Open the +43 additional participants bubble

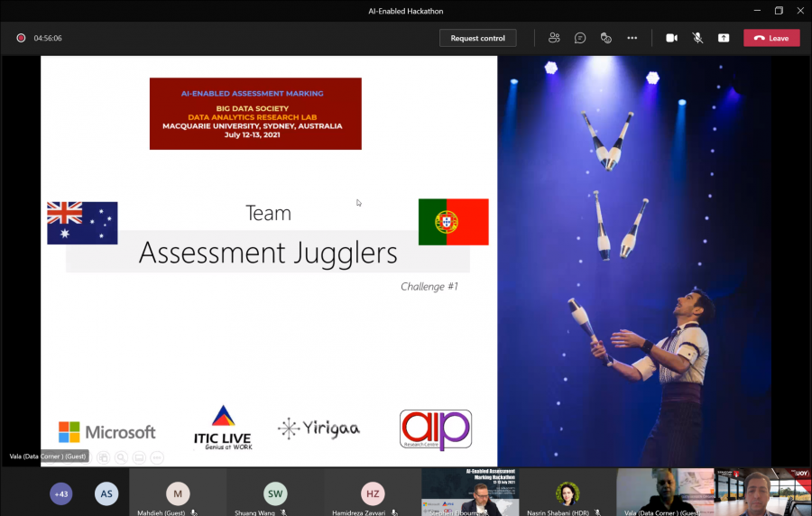coord(61,493)
